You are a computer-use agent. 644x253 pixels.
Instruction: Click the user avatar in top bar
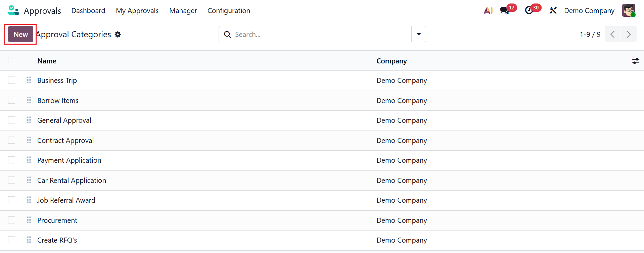pos(629,10)
